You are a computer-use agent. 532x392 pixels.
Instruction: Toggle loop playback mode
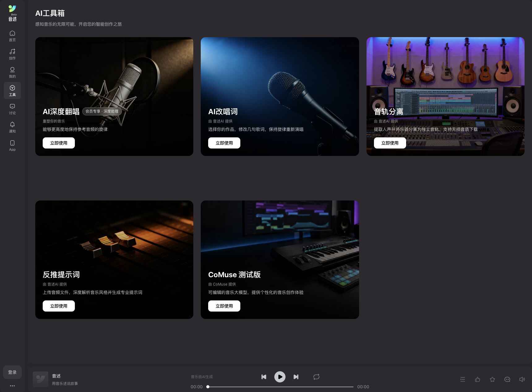pyautogui.click(x=316, y=377)
